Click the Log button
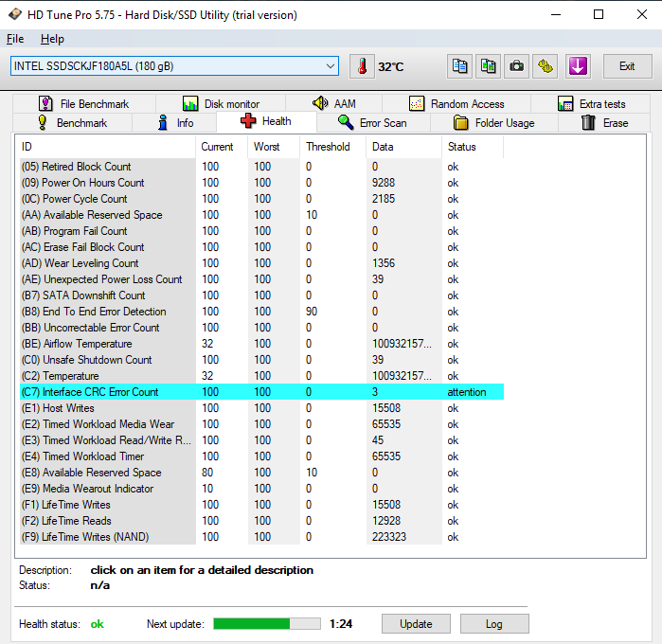Screen dimensions: 662x644 pyautogui.click(x=494, y=624)
